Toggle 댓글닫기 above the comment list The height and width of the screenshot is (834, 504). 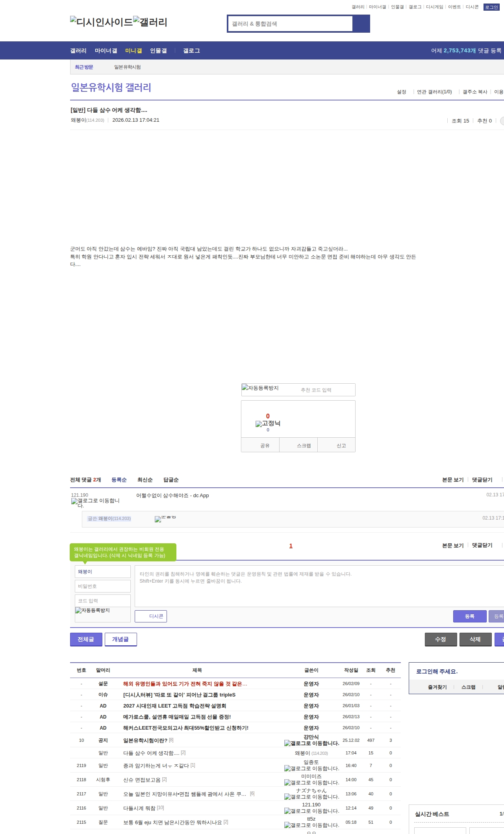482,480
